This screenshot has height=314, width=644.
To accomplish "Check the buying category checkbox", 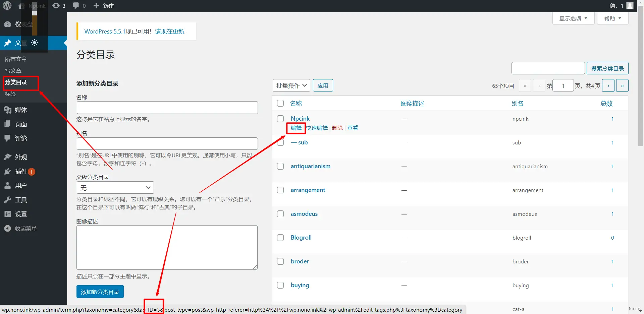I will point(280,285).
